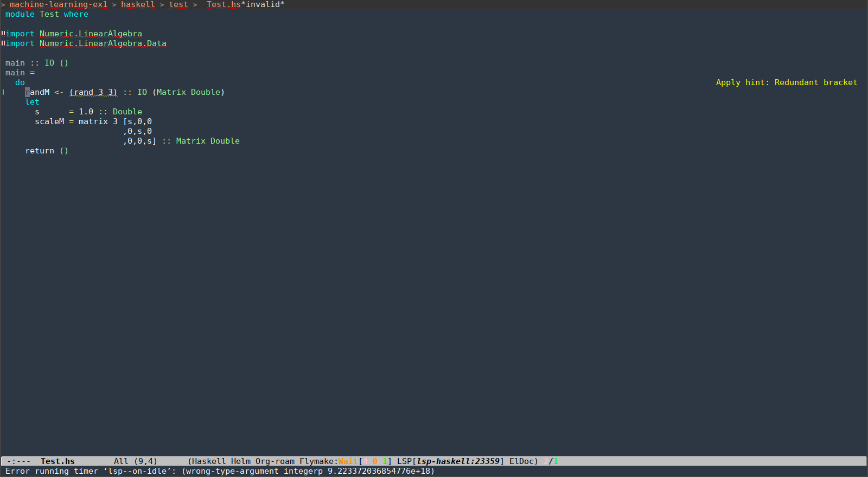The width and height of the screenshot is (868, 477).
Task: Click the 1.0 literal in s definition
Action: pyautogui.click(x=86, y=112)
